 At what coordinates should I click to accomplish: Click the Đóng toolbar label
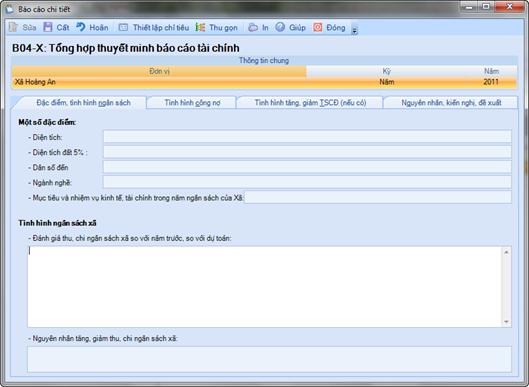tap(336, 28)
